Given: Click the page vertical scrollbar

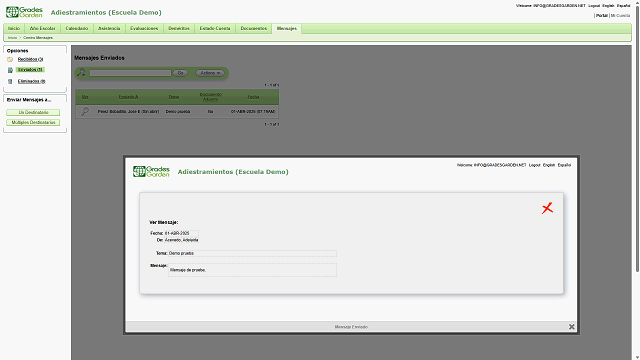Looking at the screenshot, I should 637,139.
